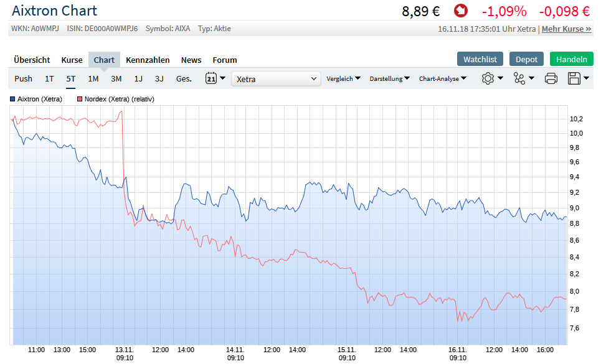Image resolution: width=601 pixels, height=364 pixels.
Task: Open the Darstellung display menu
Action: [x=389, y=78]
